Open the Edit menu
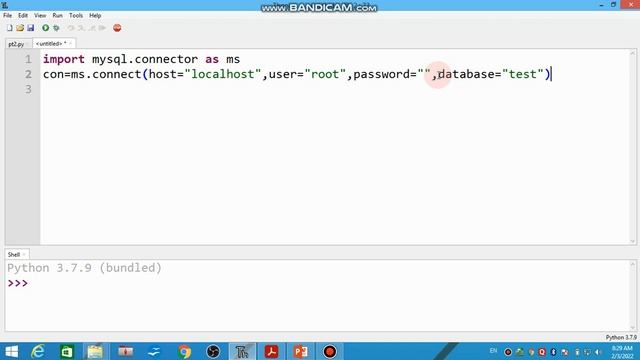The height and width of the screenshot is (360, 640). [23, 16]
